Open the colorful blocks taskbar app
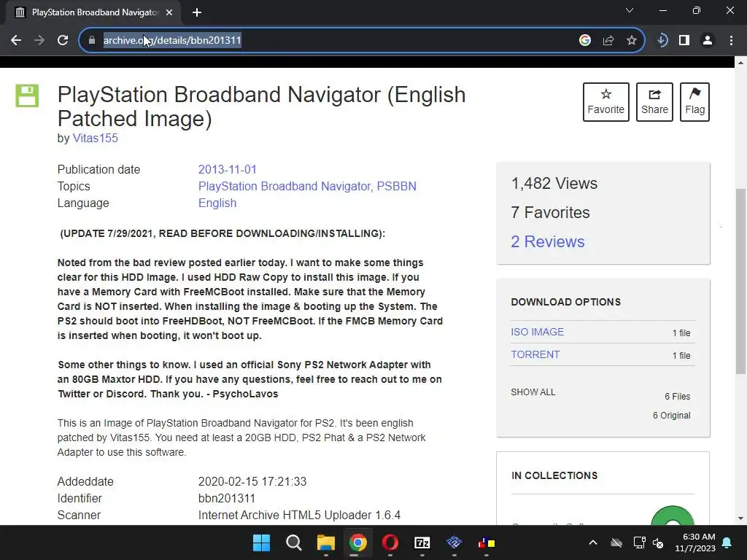The image size is (747, 560). (x=487, y=542)
